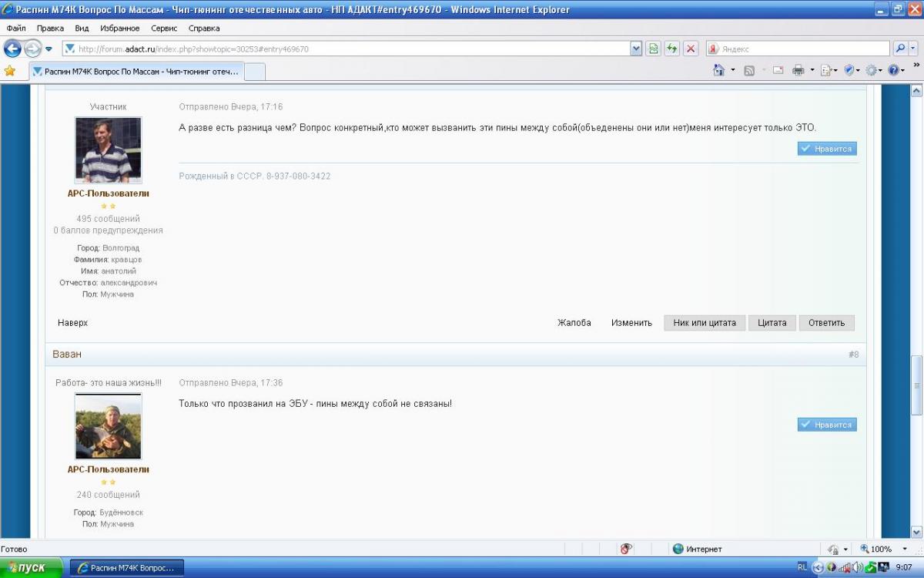Viewport: 924px width, 578px height.
Task: Open the Tools gear menu
Action: [874, 70]
